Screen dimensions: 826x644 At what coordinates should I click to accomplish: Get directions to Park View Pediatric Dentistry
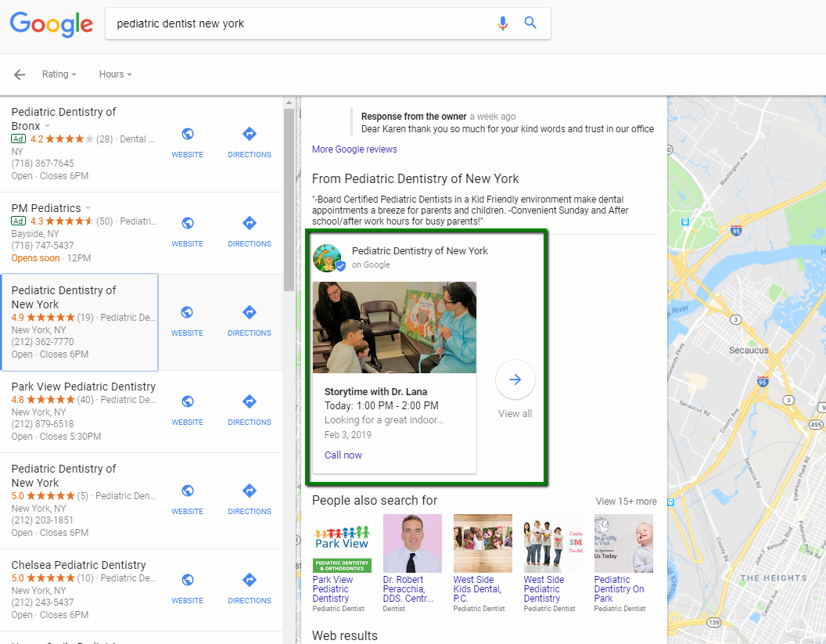pyautogui.click(x=250, y=410)
